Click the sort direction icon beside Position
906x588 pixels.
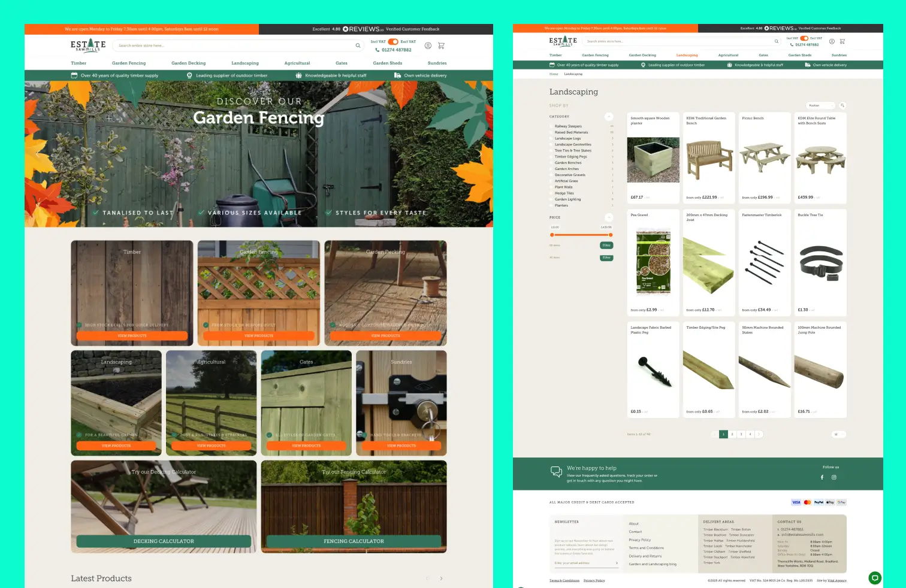coord(842,105)
